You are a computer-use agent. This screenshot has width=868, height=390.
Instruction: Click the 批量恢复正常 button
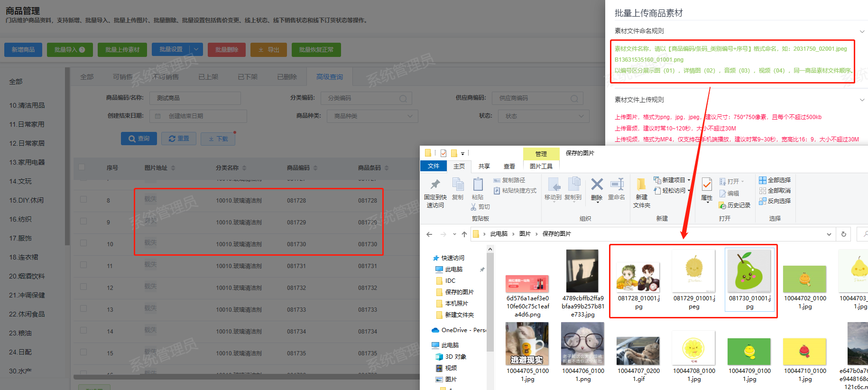point(316,50)
